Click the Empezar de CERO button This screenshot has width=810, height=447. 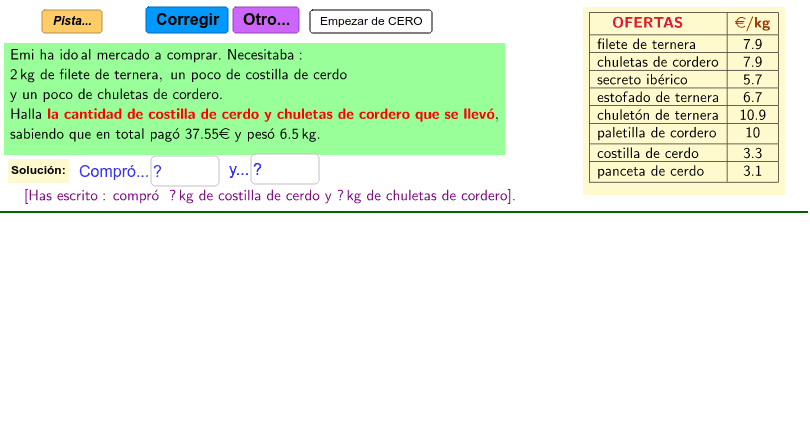371,21
